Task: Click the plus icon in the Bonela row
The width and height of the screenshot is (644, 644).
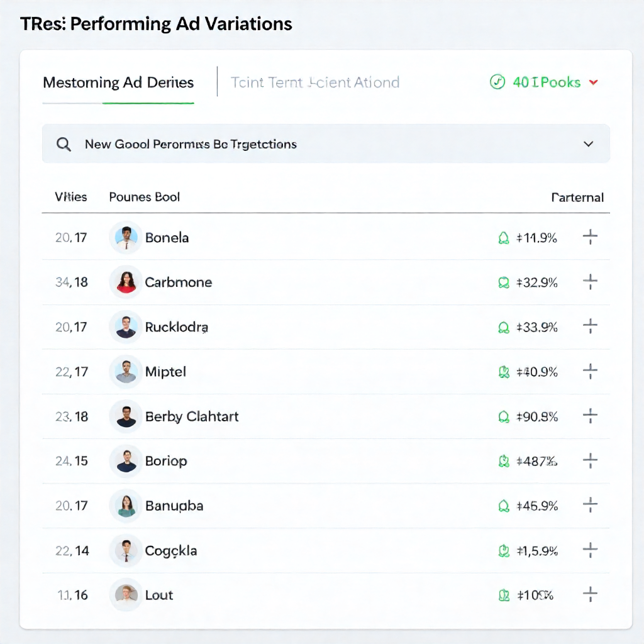Action: click(590, 237)
